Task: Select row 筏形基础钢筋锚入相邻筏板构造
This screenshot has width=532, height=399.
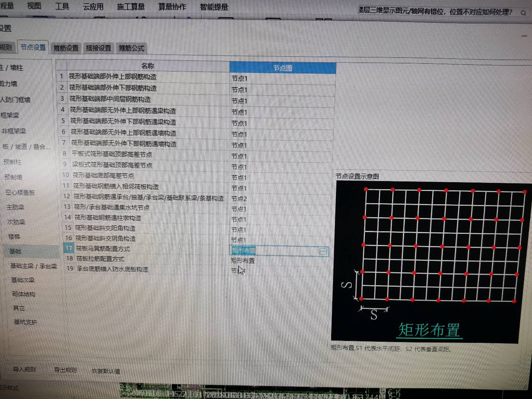Action: click(x=116, y=186)
